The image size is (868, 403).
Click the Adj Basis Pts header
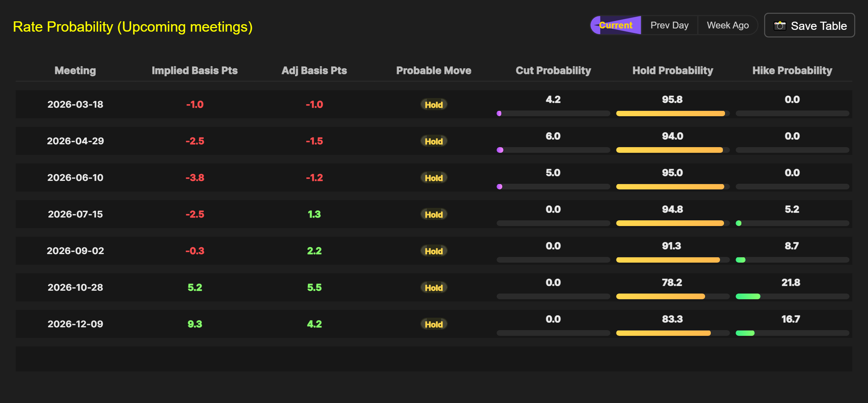(314, 70)
